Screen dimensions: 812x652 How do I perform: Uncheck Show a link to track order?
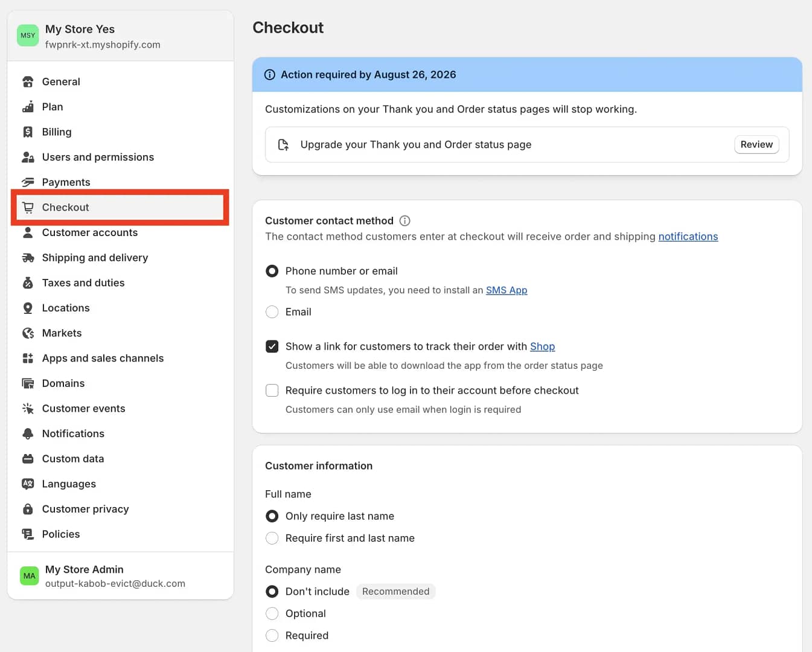pyautogui.click(x=272, y=347)
